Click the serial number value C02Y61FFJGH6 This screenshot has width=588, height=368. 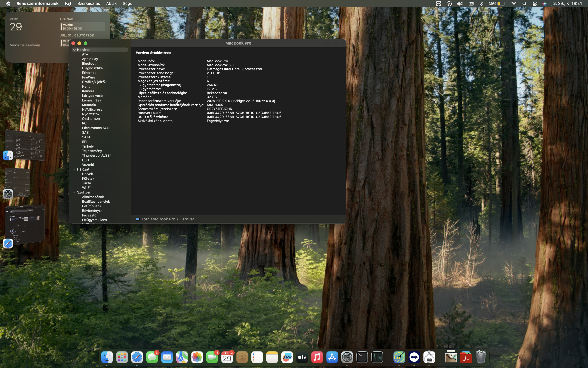[x=219, y=109]
